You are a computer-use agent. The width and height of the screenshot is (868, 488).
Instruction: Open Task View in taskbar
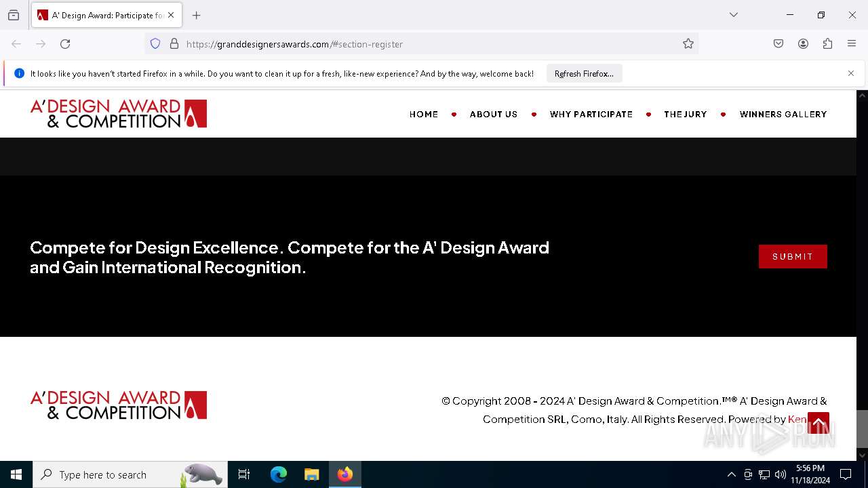point(244,474)
